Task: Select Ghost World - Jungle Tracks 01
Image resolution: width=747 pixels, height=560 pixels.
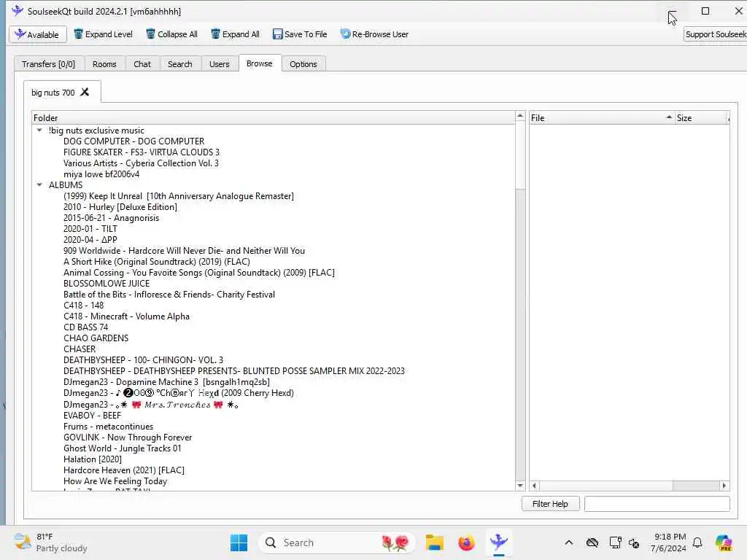Action: pos(123,448)
